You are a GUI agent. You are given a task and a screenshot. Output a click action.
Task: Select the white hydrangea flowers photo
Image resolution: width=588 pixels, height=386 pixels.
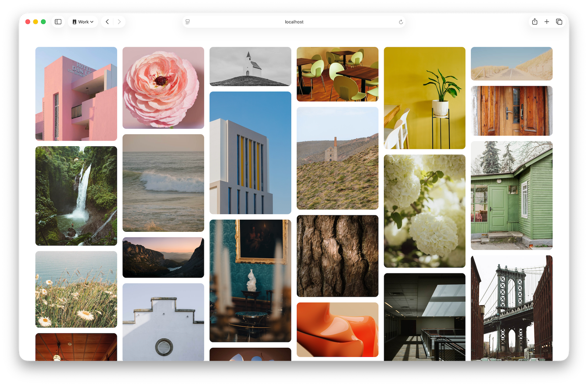point(424,211)
